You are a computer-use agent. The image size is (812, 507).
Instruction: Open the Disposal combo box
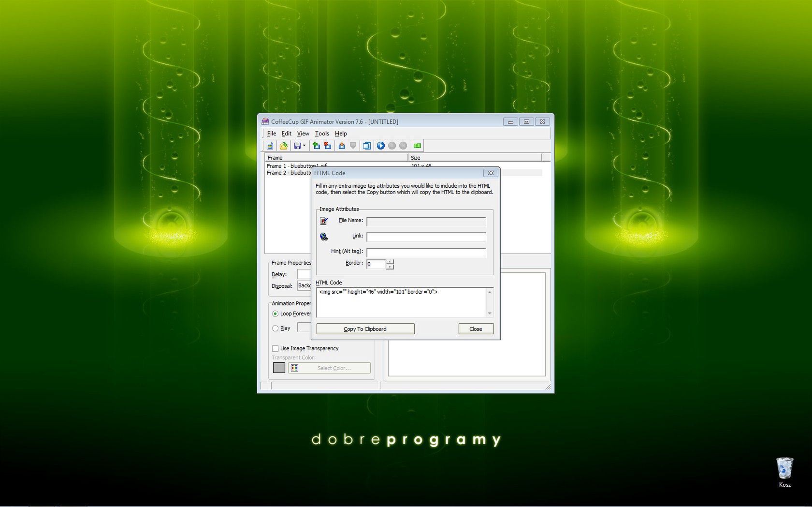(304, 286)
